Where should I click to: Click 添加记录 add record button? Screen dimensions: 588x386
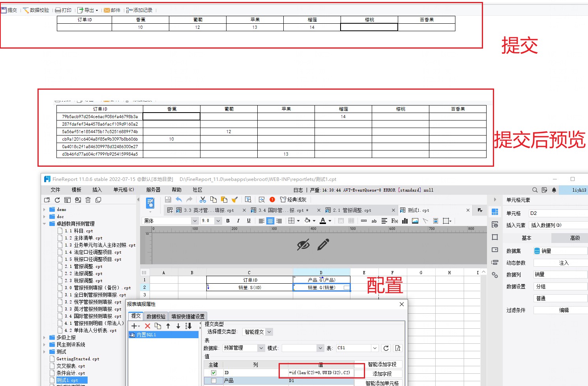pyautogui.click(x=139, y=10)
